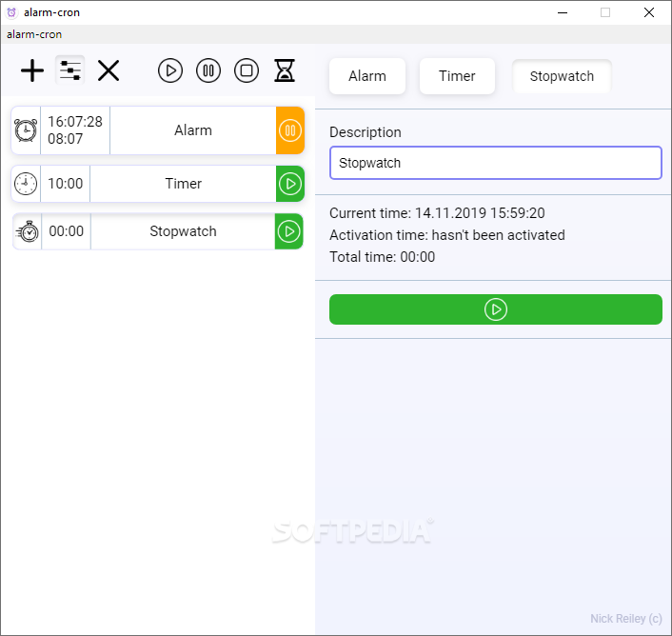Screen dimensions: 672x636
Task: Select the Timer item label in list
Action: (184, 184)
